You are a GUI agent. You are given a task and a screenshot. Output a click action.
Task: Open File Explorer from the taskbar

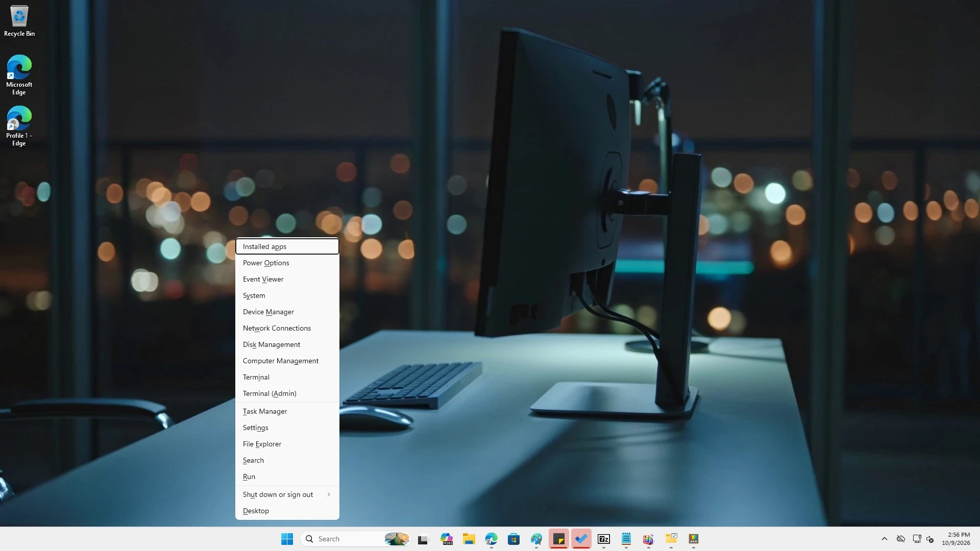pos(469,539)
